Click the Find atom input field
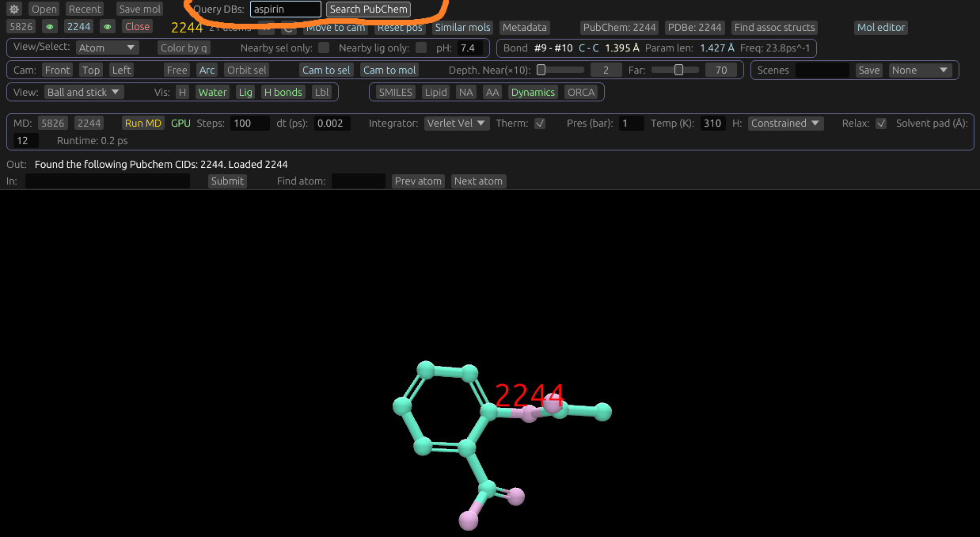Screen dimensions: 980x537 tap(358, 181)
